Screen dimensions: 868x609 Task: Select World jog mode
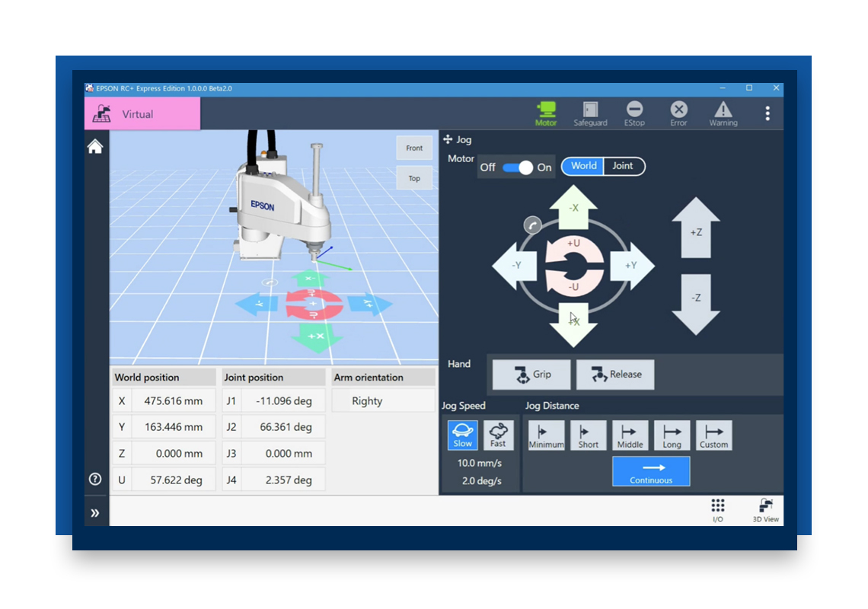click(x=583, y=166)
